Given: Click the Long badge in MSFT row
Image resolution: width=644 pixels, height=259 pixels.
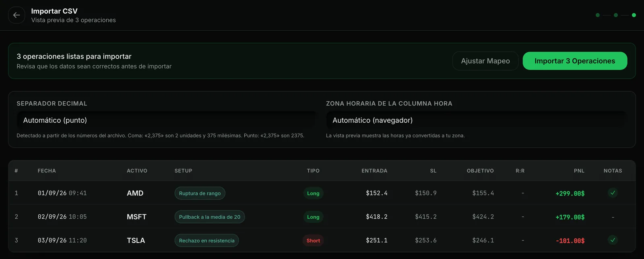Looking at the screenshot, I should point(313,217).
